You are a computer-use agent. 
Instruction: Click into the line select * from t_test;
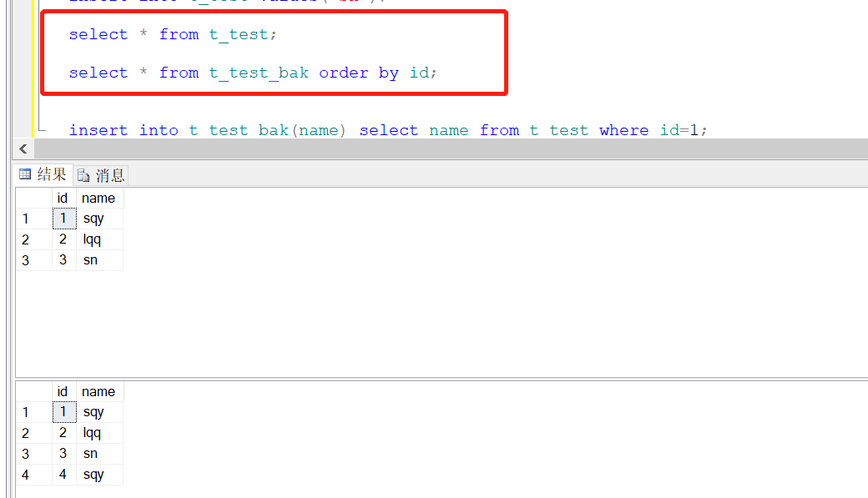point(167,34)
